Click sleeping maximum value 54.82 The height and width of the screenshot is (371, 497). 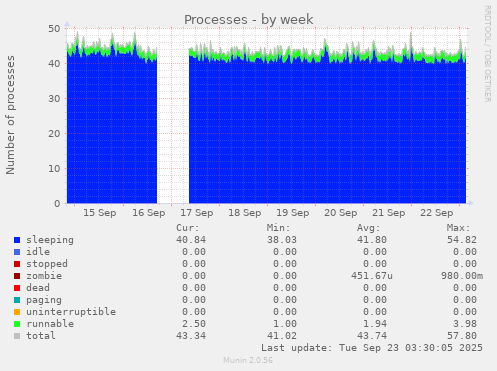click(x=462, y=240)
